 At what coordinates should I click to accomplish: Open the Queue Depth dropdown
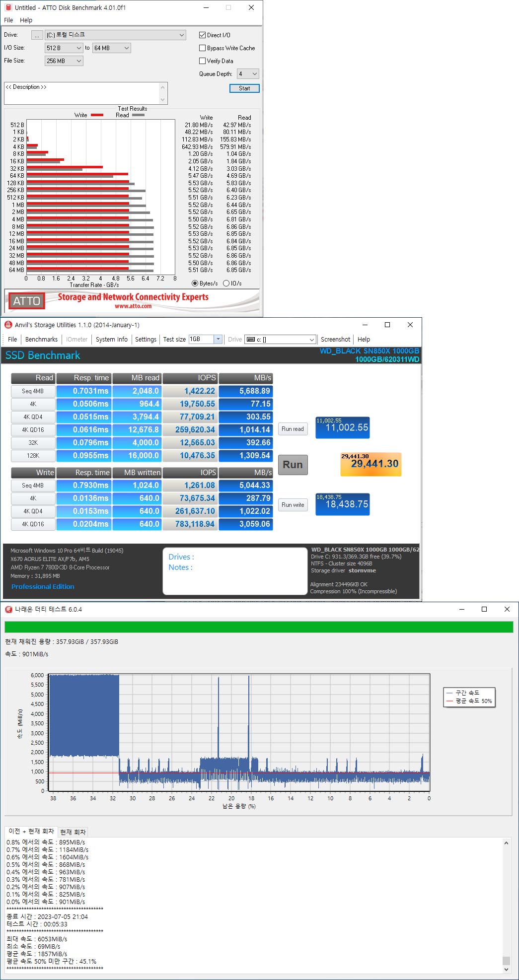248,74
